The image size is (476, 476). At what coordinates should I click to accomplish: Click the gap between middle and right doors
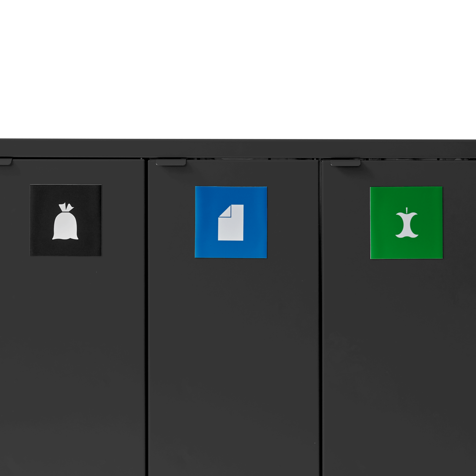320,317
